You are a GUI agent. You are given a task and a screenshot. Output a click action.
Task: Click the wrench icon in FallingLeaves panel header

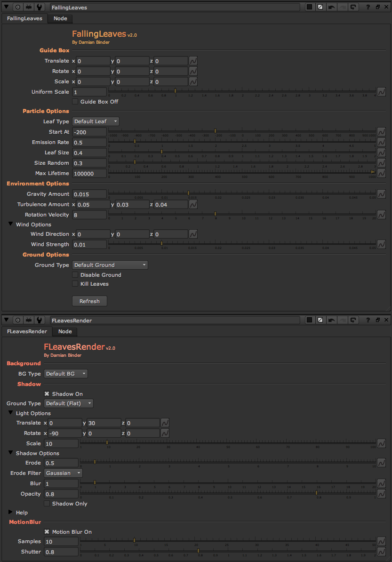pos(40,8)
